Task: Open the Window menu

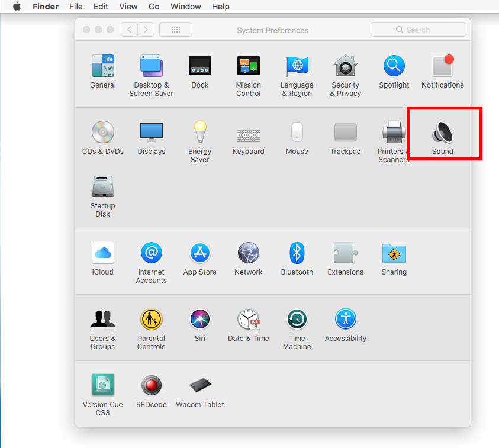Action: pyautogui.click(x=185, y=7)
